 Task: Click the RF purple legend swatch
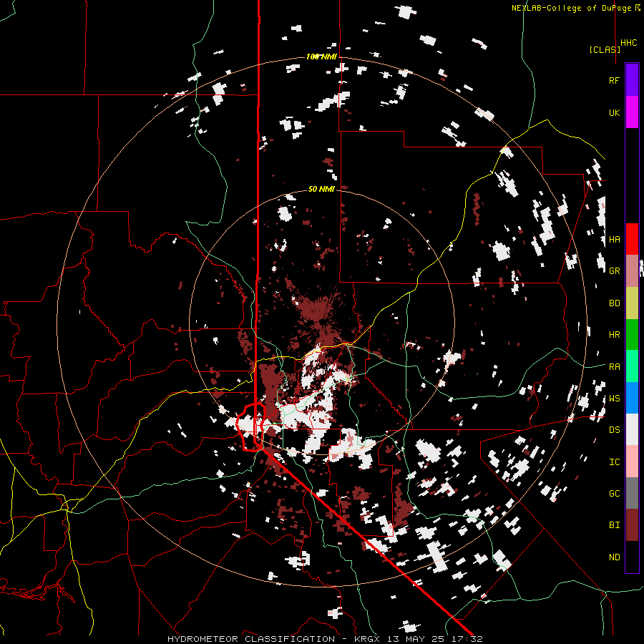tap(632, 80)
